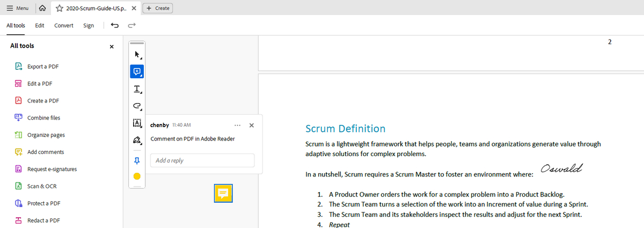This screenshot has height=228, width=644.
Task: Click the page number 2
Action: tap(610, 41)
